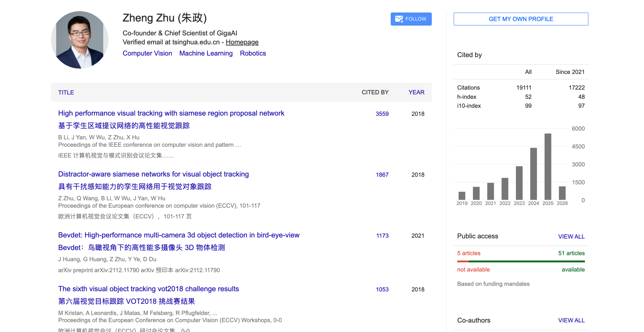Click GET MY OWN PROFILE button
Image resolution: width=644 pixels, height=332 pixels.
[x=521, y=19]
